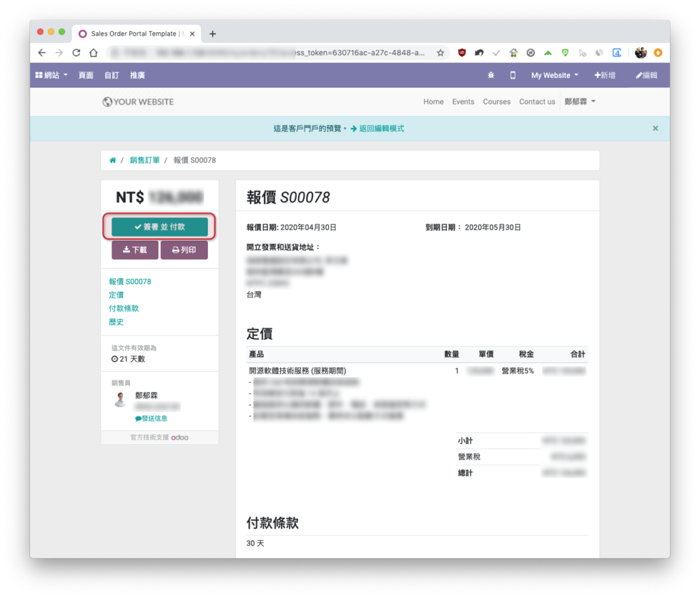Open the 網站 apps menu
This screenshot has width=700, height=598.
click(x=51, y=75)
